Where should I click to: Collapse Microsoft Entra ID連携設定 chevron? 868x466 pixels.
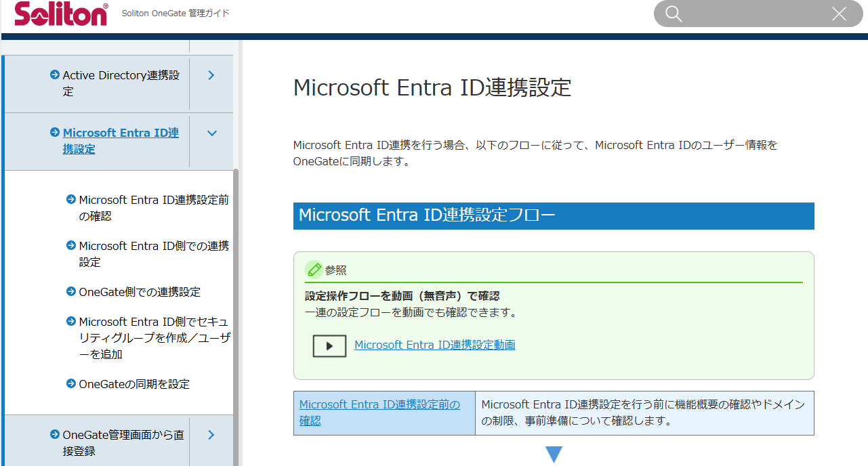[x=211, y=133]
